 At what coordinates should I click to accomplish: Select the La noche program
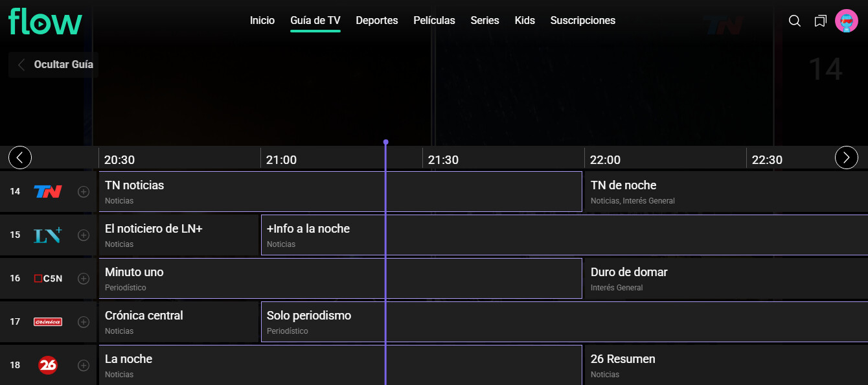coord(340,365)
